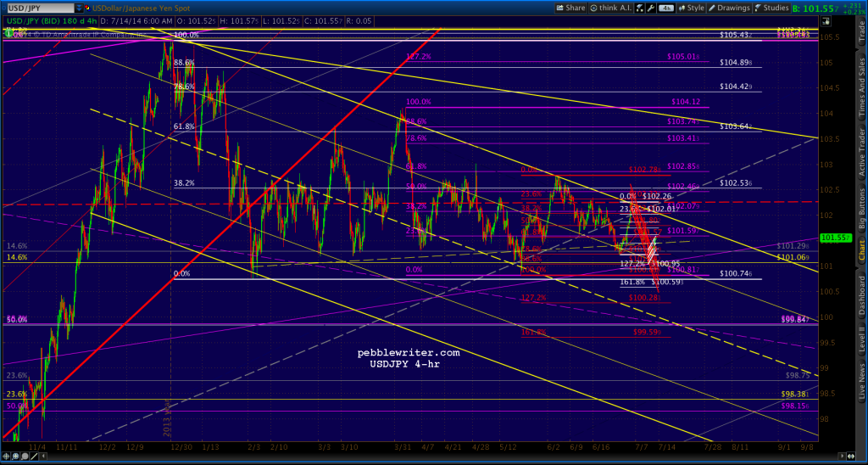Open the Level II side tab
The height and width of the screenshot is (465, 868).
click(861, 338)
